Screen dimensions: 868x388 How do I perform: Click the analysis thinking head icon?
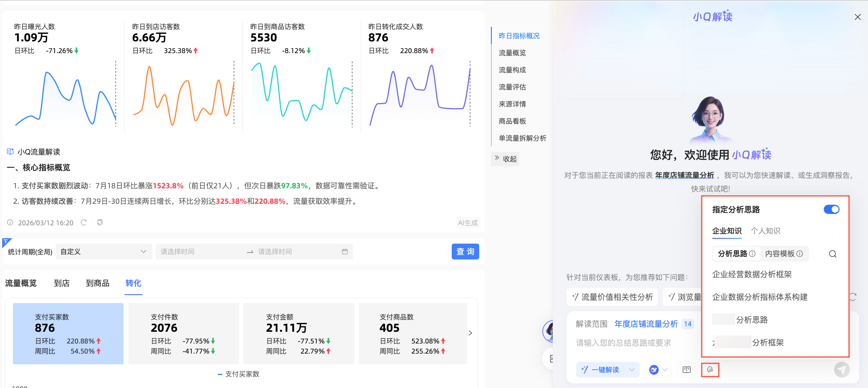point(710,370)
